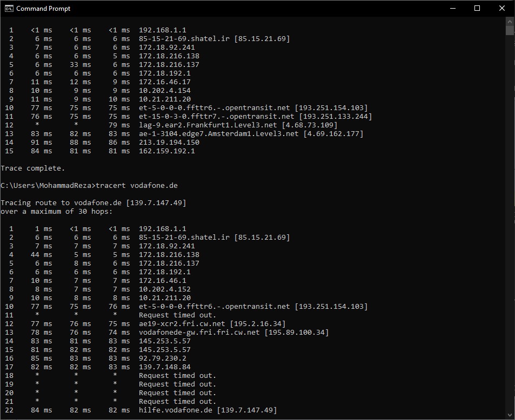Click IP address 162.159.192.1 in hop 15
The width and height of the screenshot is (515, 420).
[166, 151]
